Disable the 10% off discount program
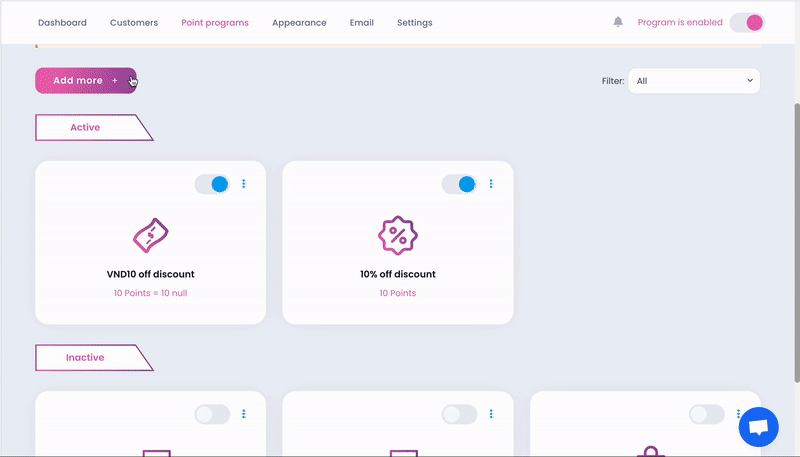This screenshot has width=800, height=457. click(460, 184)
